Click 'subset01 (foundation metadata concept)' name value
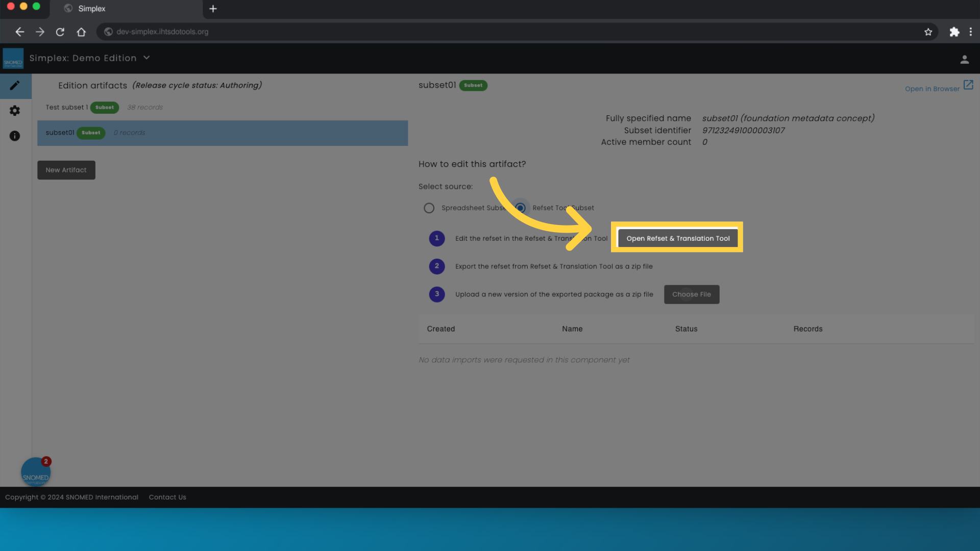The height and width of the screenshot is (551, 980). click(x=788, y=118)
